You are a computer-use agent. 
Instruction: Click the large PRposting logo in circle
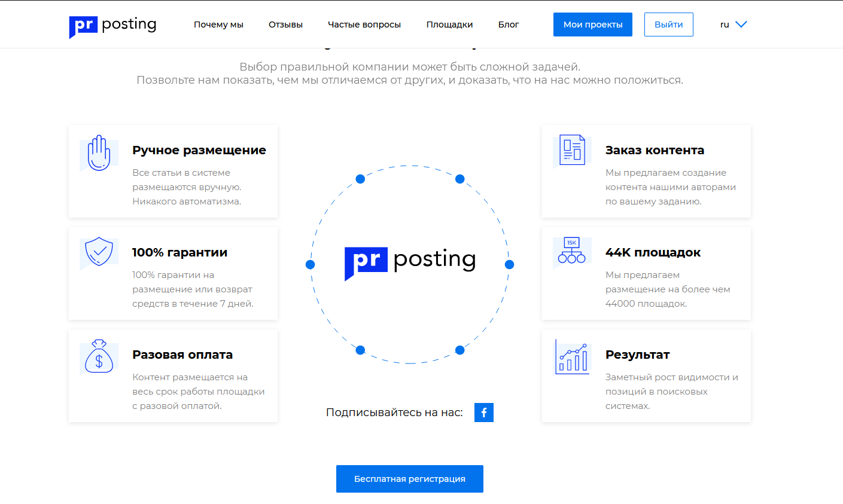pos(410,263)
